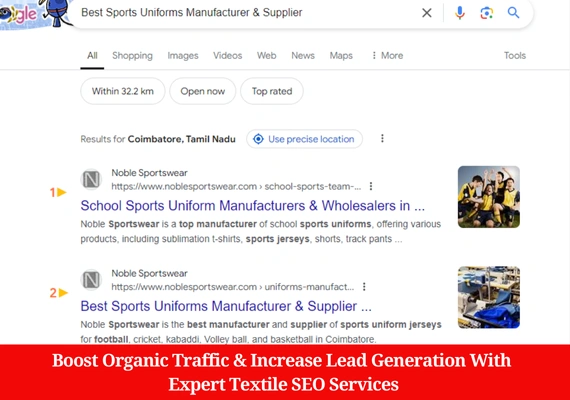Viewport: 570px width, 400px height.
Task: Switch to the Videos tab
Action: coord(228,56)
